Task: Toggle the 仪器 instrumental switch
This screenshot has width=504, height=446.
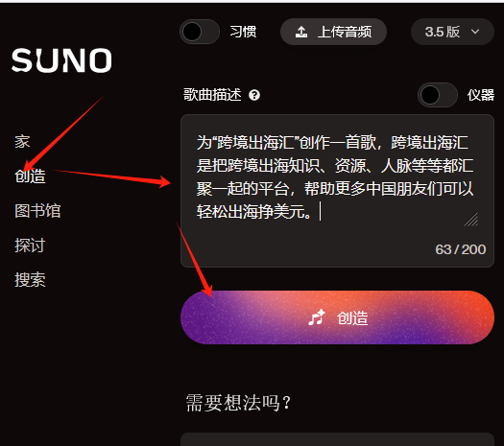Action: pos(438,95)
